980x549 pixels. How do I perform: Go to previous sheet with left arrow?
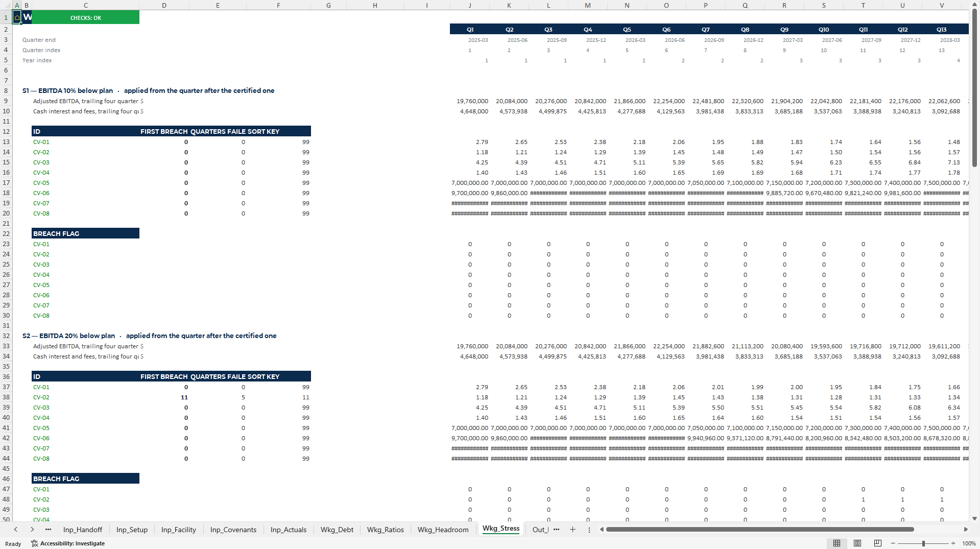pos(16,530)
